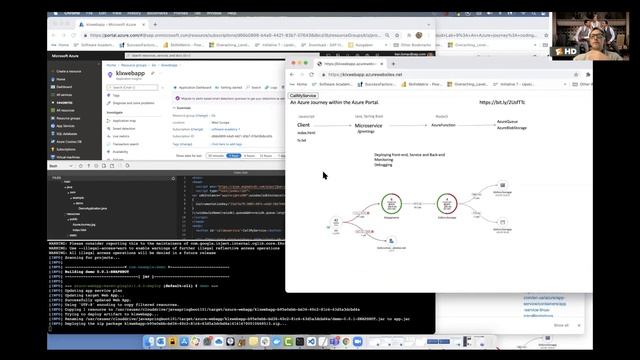Screen dimensions: 640x360
Task: Collapse the Essentials section
Action: pos(182,108)
